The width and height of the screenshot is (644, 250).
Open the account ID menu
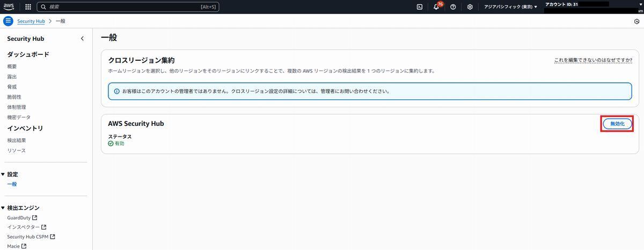coord(594,7)
